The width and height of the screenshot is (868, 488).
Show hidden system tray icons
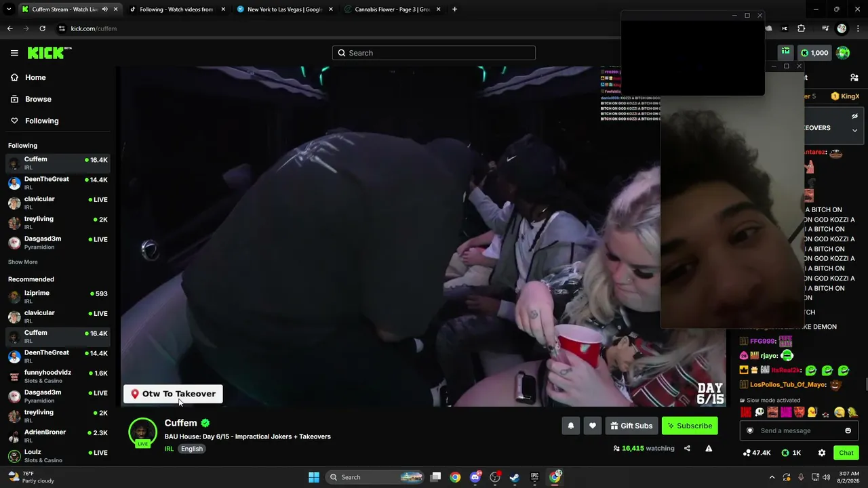coord(772,477)
